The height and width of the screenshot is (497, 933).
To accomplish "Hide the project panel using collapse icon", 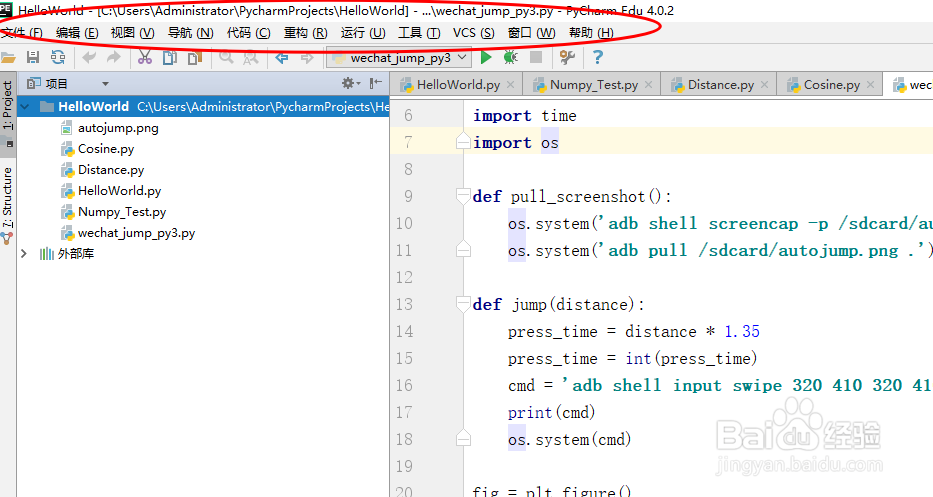I will click(375, 83).
